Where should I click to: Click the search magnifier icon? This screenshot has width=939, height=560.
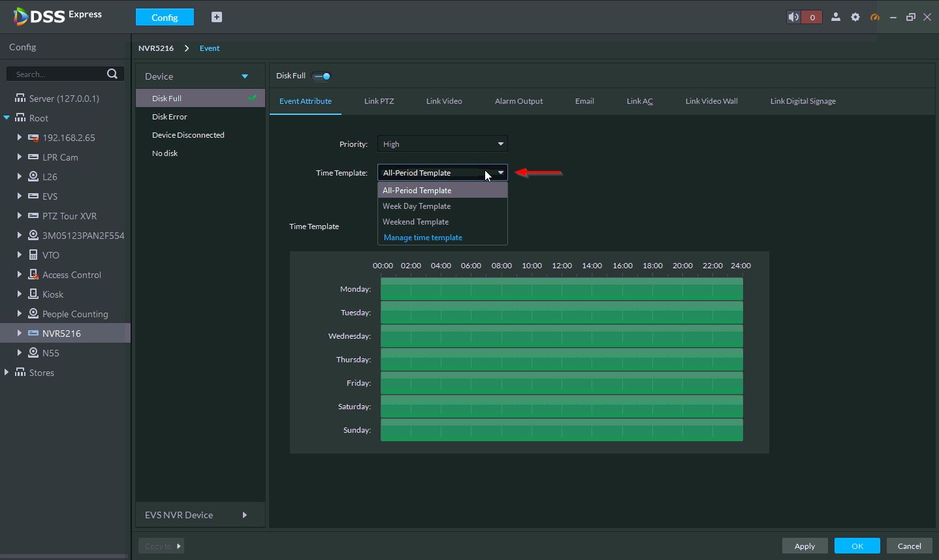(112, 74)
